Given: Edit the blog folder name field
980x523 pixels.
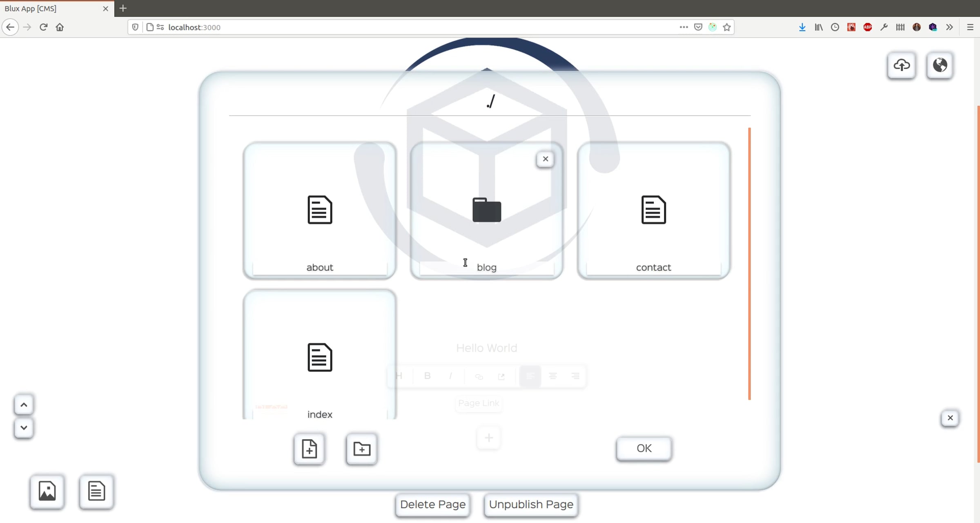Looking at the screenshot, I should [x=487, y=268].
